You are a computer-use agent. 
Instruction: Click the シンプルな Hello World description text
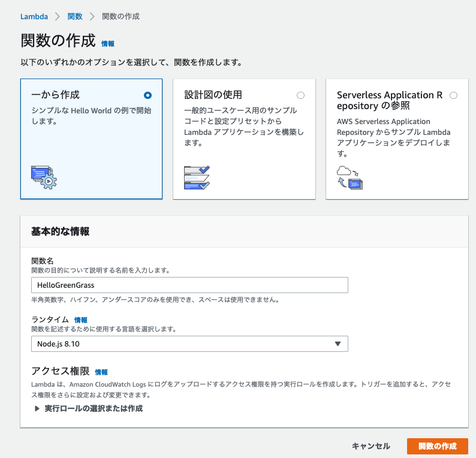click(x=91, y=116)
